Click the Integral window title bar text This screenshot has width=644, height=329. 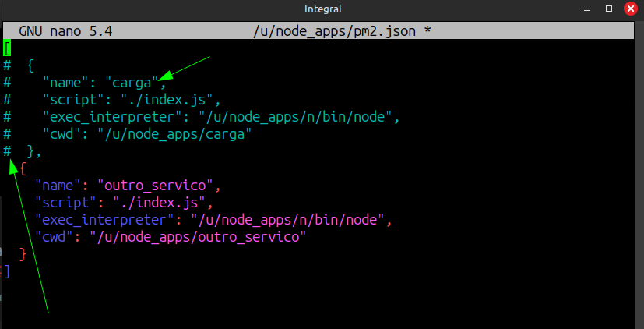(x=321, y=9)
